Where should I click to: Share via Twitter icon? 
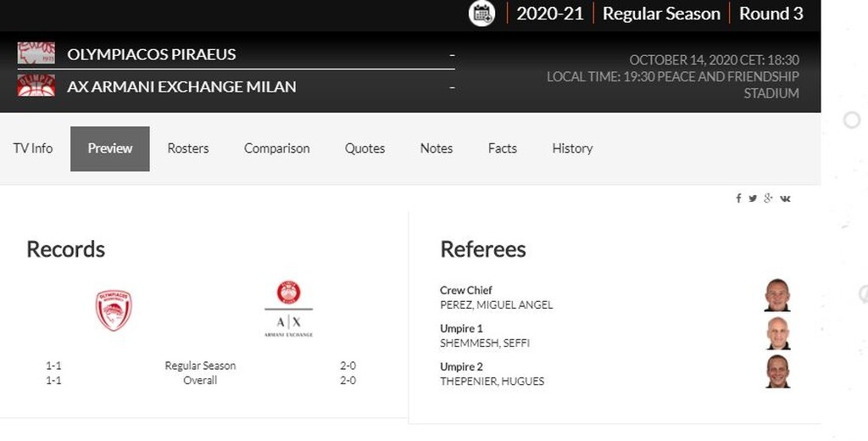pos(753,198)
